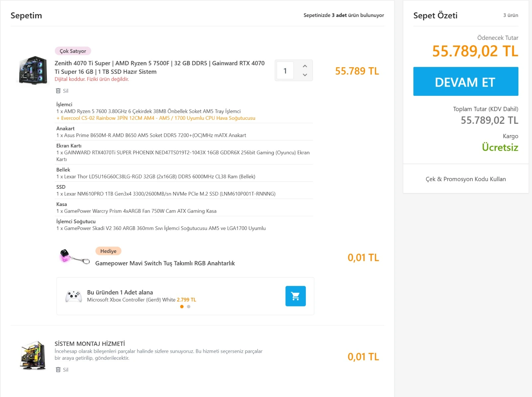Click the Sil label under Zenith product
The height and width of the screenshot is (397, 532).
tap(66, 91)
